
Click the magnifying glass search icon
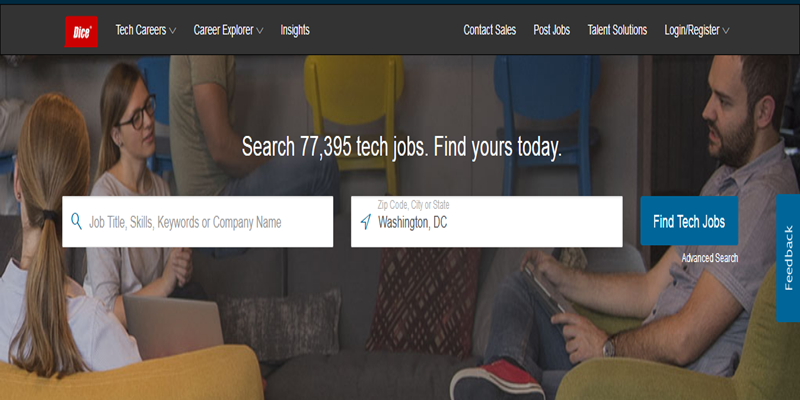tap(77, 221)
